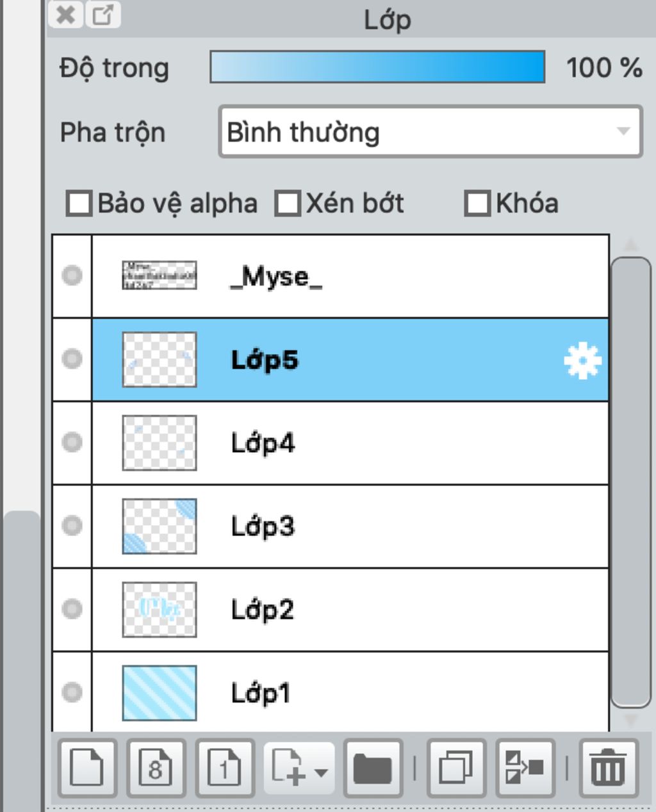Toggle visibility of the _Myse_ layer
This screenshot has height=812, width=656.
(x=72, y=275)
